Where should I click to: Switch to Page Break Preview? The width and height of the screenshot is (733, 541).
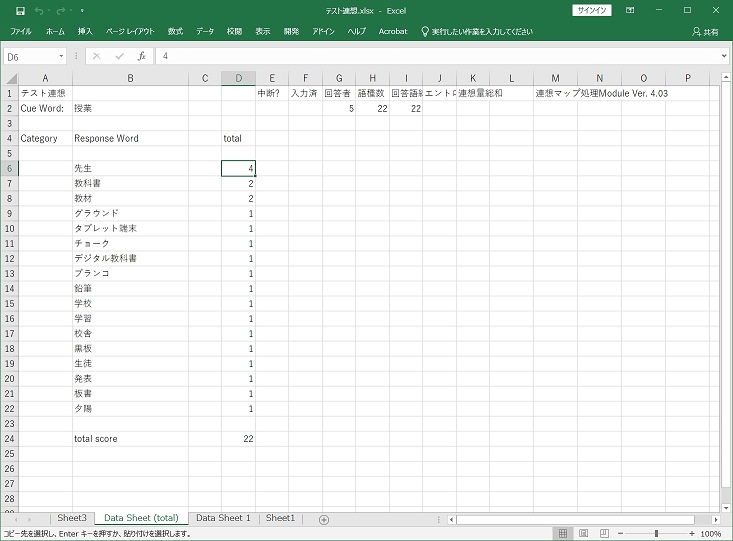602,534
